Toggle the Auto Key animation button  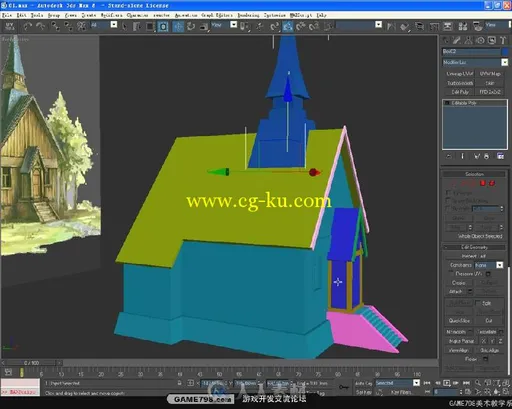[x=364, y=383]
